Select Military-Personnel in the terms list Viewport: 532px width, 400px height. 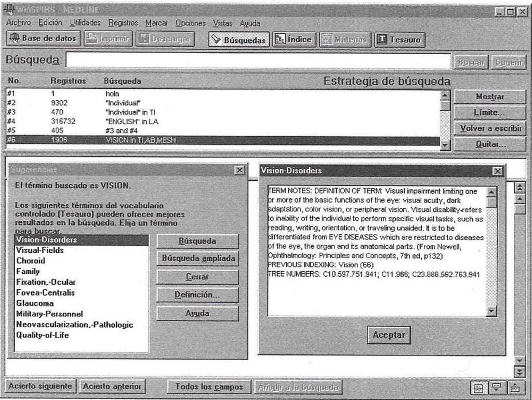point(82,314)
